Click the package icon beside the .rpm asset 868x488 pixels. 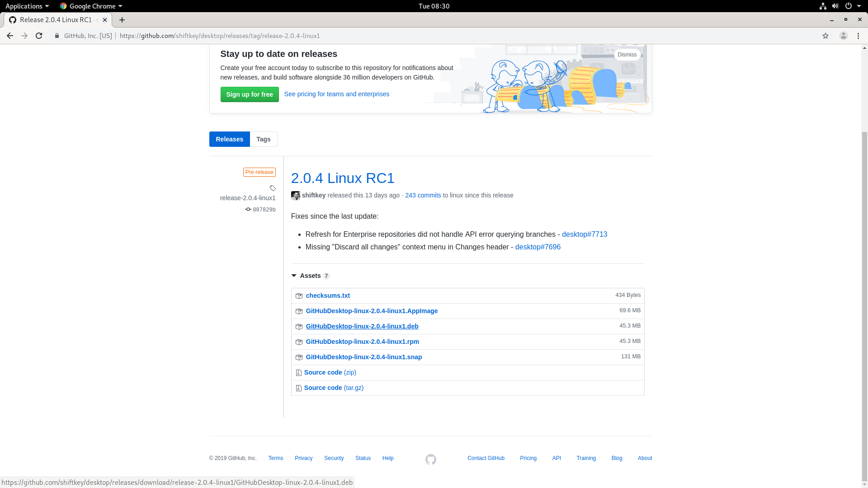(x=299, y=342)
